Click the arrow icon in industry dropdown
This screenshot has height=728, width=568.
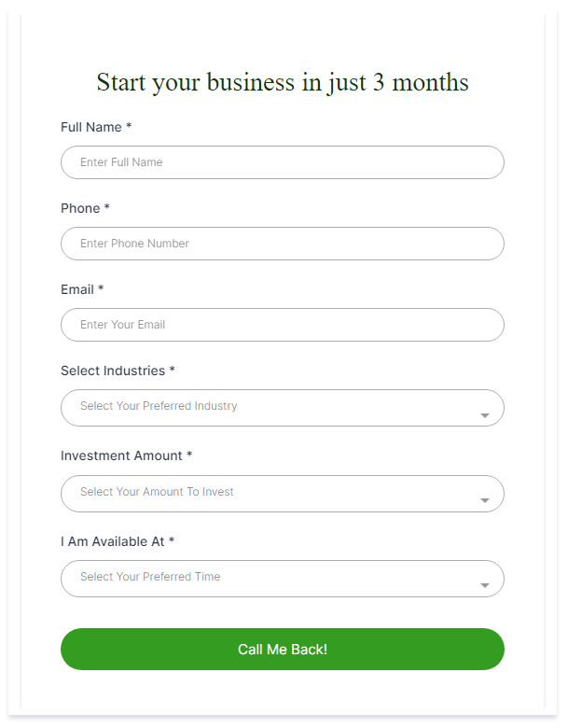[x=484, y=415]
